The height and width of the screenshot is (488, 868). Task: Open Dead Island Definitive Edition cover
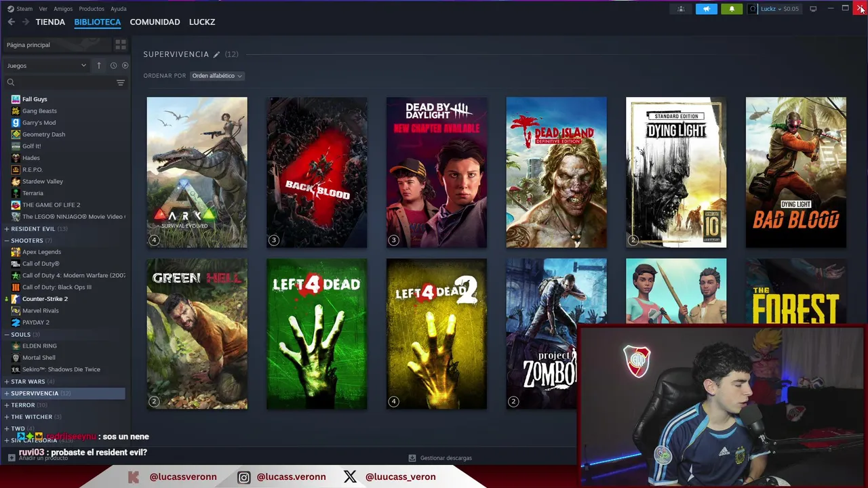(556, 172)
